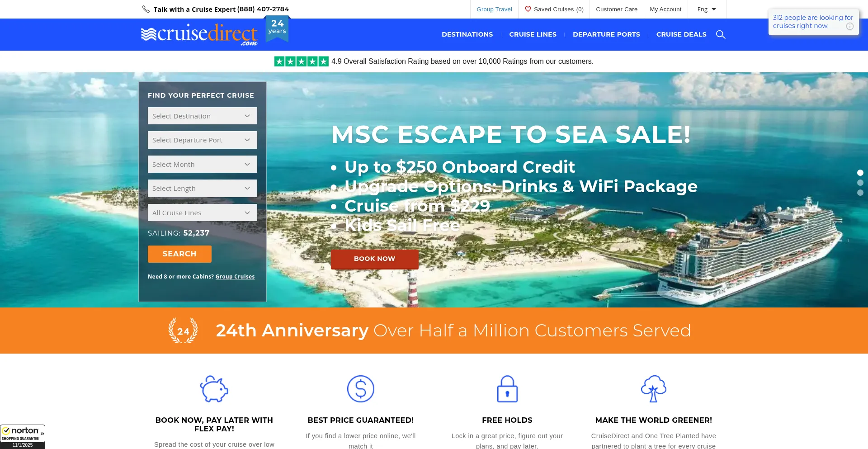Click the Norton Shopping Guarantee badge
The height and width of the screenshot is (449, 868).
point(23,437)
